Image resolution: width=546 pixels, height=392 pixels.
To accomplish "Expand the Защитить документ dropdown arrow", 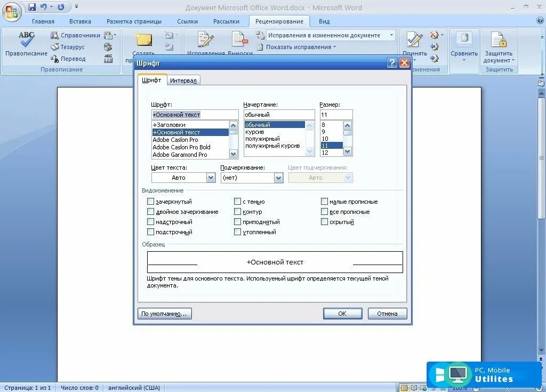I will [513, 61].
